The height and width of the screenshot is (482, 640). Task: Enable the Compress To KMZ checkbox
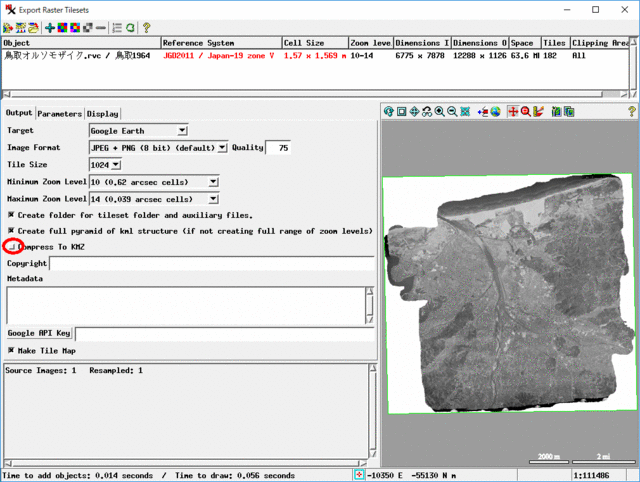coord(12,247)
